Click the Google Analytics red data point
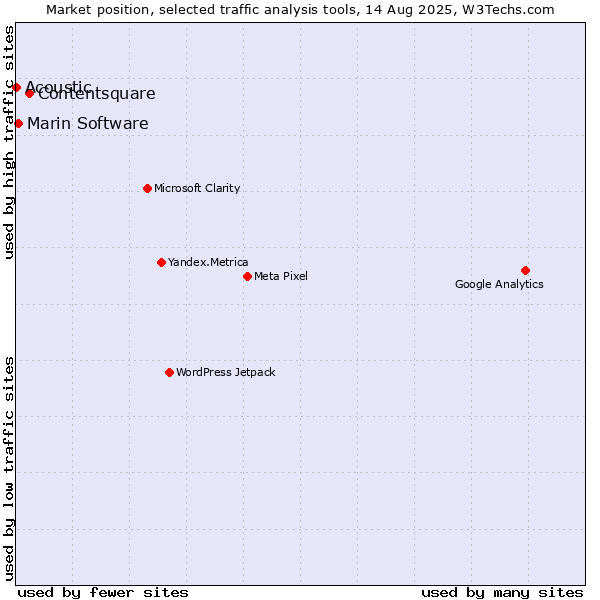Screen dimensions: 600x600 click(x=525, y=271)
